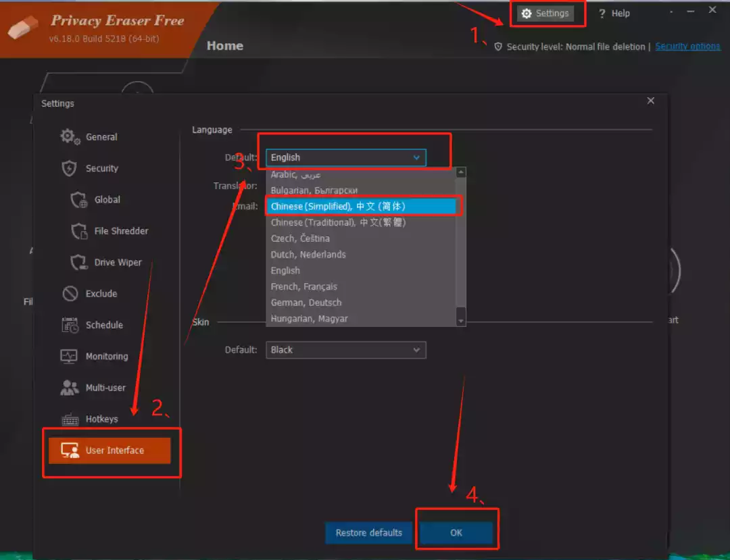Pick Dutch, Nederlands from the list
The image size is (730, 560).
(x=361, y=255)
